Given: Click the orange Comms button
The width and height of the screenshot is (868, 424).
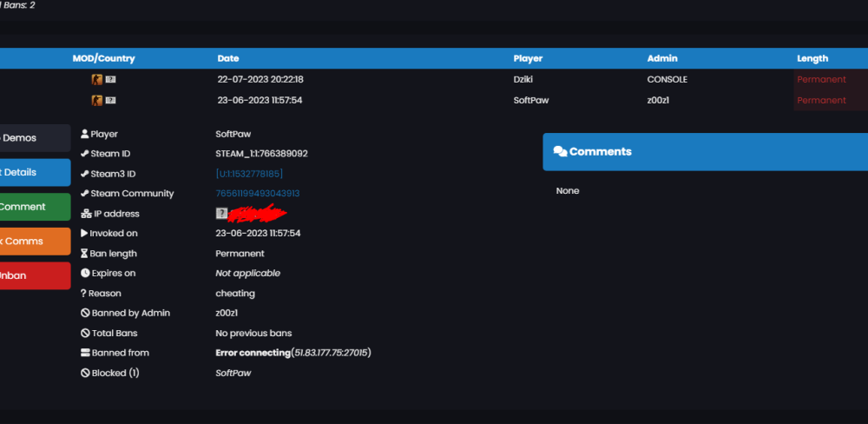Looking at the screenshot, I should (x=36, y=241).
